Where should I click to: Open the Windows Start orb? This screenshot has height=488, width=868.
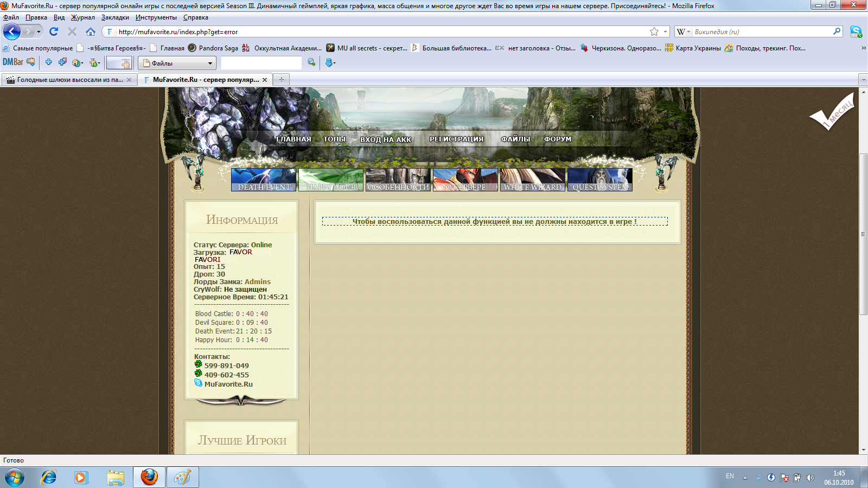pos(15,477)
